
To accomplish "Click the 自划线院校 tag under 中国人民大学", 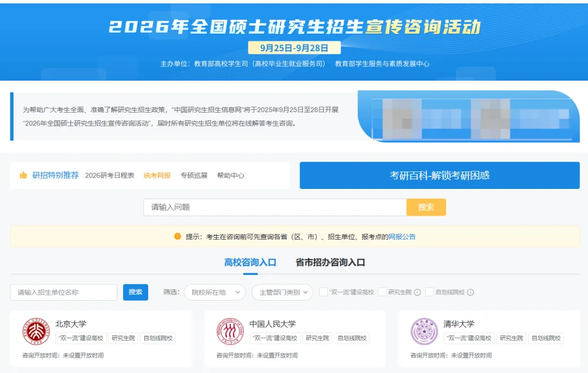I will click(352, 338).
